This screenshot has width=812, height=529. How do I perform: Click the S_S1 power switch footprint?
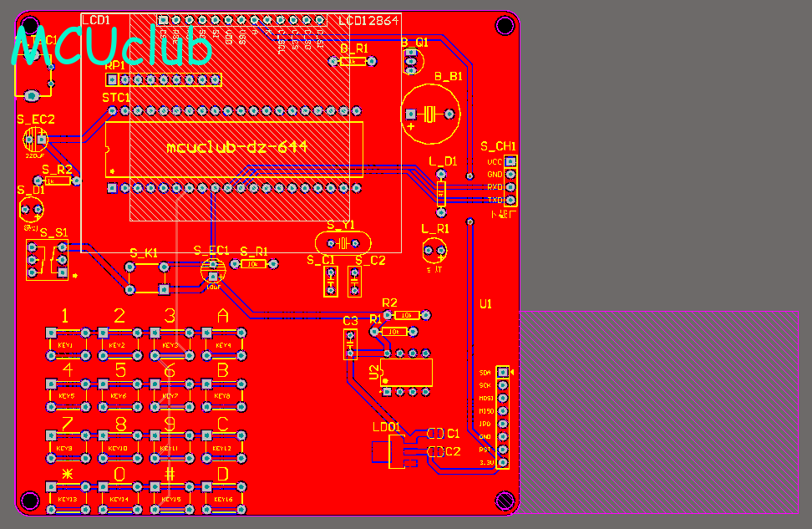[x=47, y=260]
